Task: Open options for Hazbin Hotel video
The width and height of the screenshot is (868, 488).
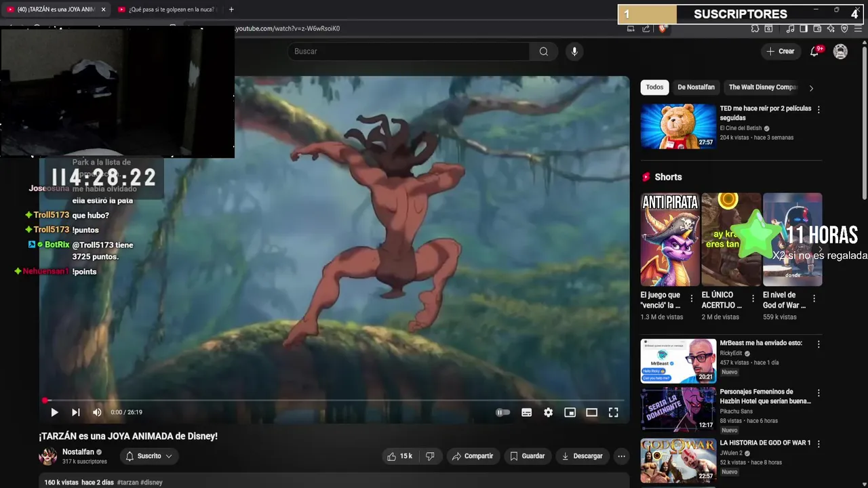Action: click(818, 393)
